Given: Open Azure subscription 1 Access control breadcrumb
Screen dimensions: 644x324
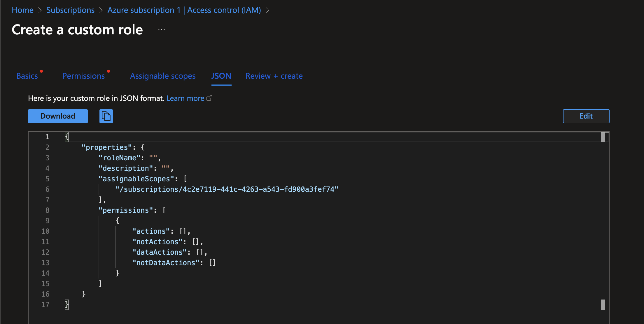Looking at the screenshot, I should pos(184,10).
